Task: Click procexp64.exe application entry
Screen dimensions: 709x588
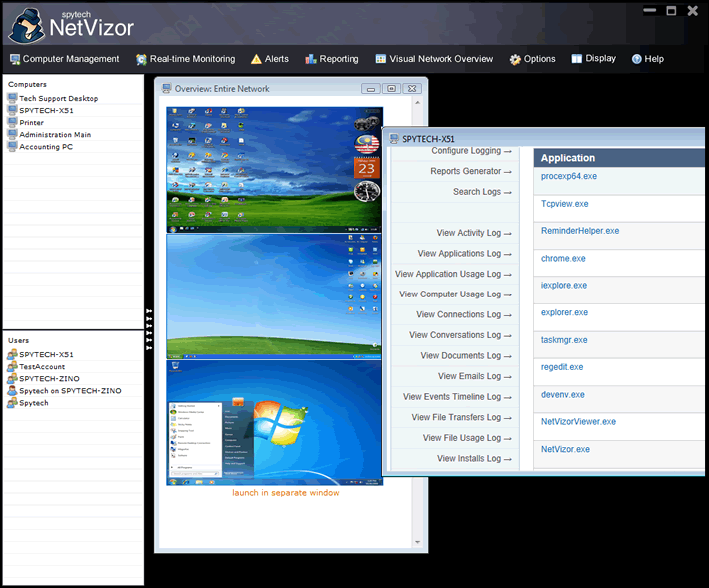Action: point(569,176)
